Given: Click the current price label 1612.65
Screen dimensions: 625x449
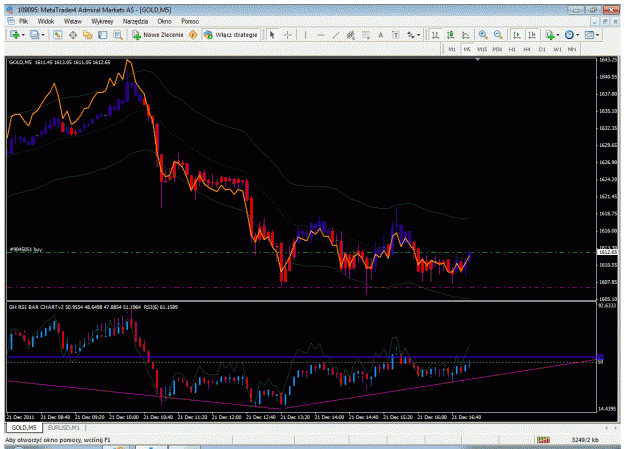Looking at the screenshot, I should 607,252.
